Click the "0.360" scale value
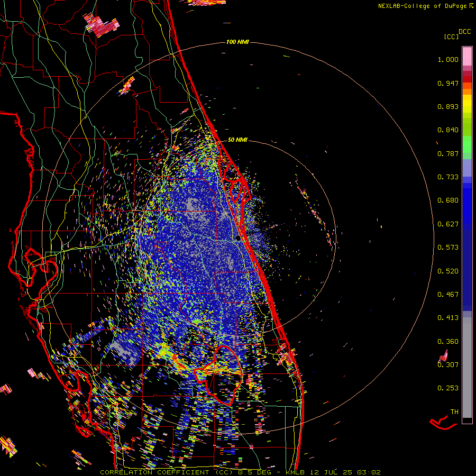Screen dimensions: 476x476 click(448, 342)
